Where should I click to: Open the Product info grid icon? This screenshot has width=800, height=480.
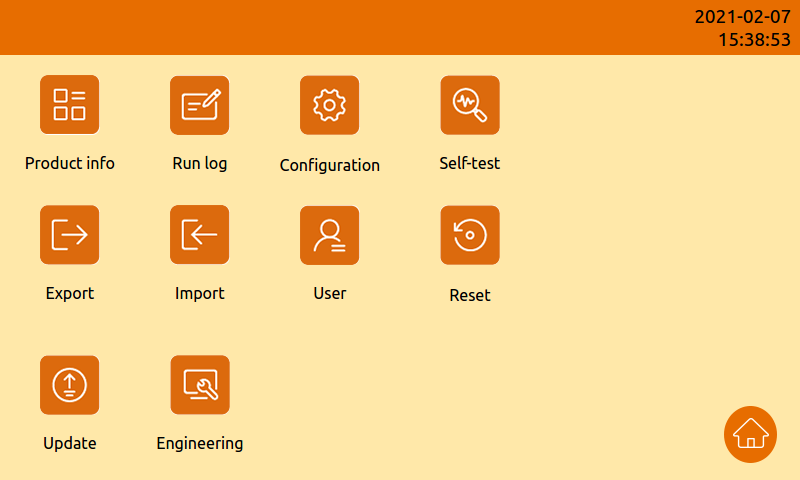tap(69, 105)
